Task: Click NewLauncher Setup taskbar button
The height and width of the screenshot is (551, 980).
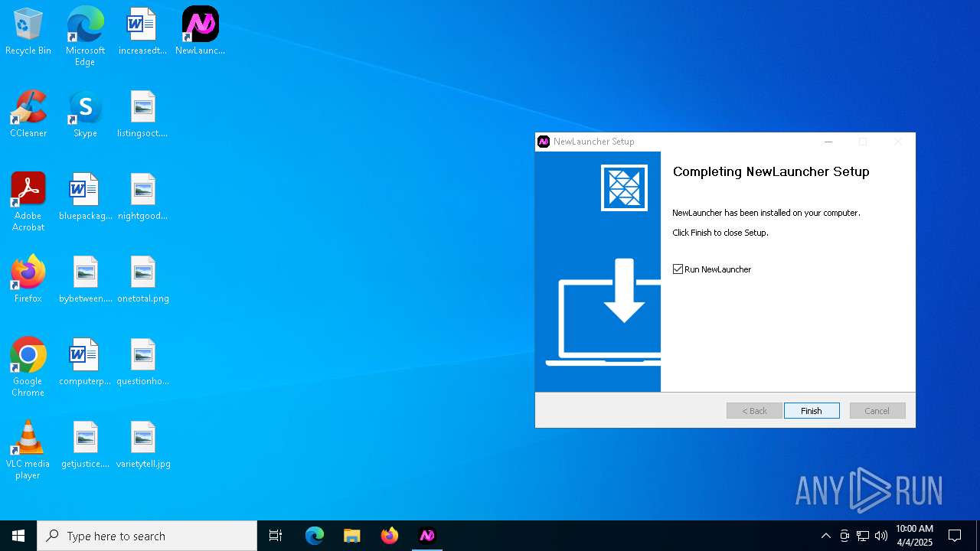Action: point(427,536)
